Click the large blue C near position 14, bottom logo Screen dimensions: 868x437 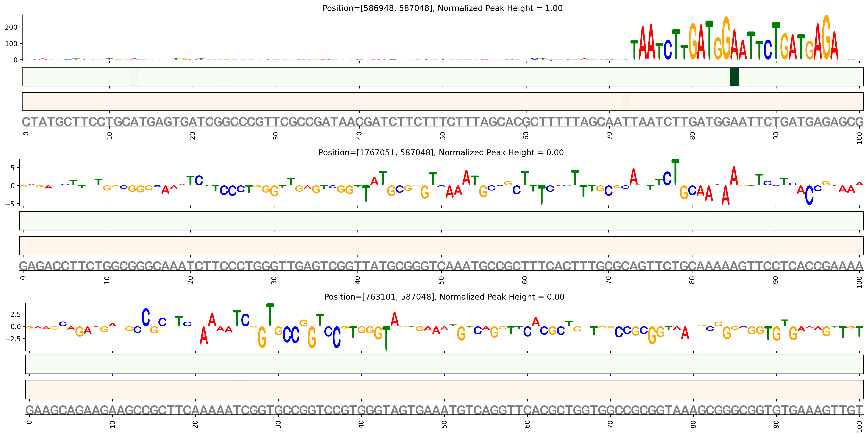tap(146, 317)
